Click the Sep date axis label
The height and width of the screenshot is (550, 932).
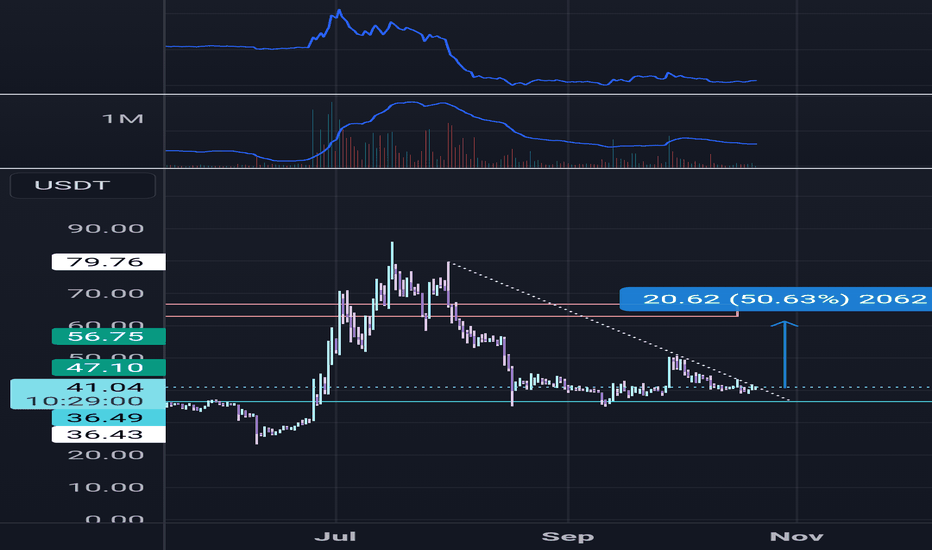point(568,536)
